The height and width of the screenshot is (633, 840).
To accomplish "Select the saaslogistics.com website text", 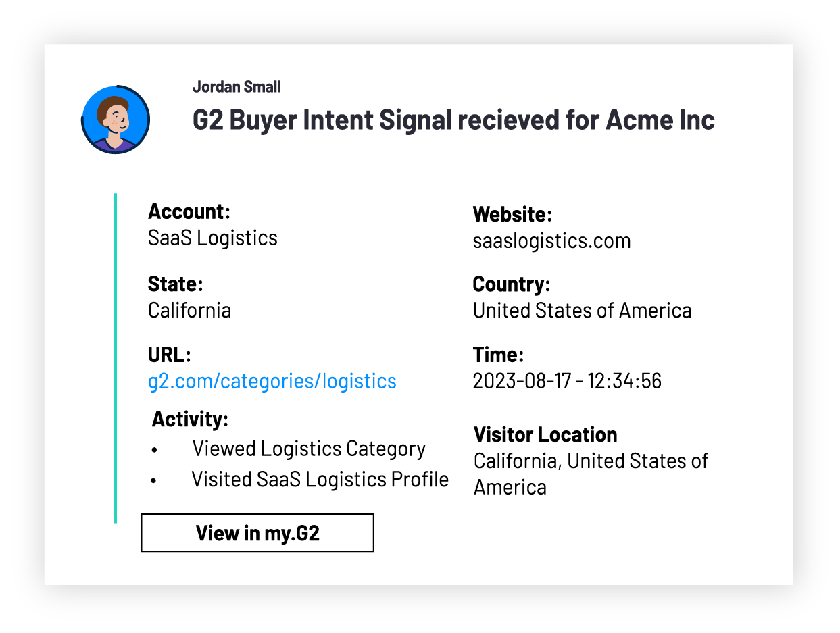I will (551, 241).
